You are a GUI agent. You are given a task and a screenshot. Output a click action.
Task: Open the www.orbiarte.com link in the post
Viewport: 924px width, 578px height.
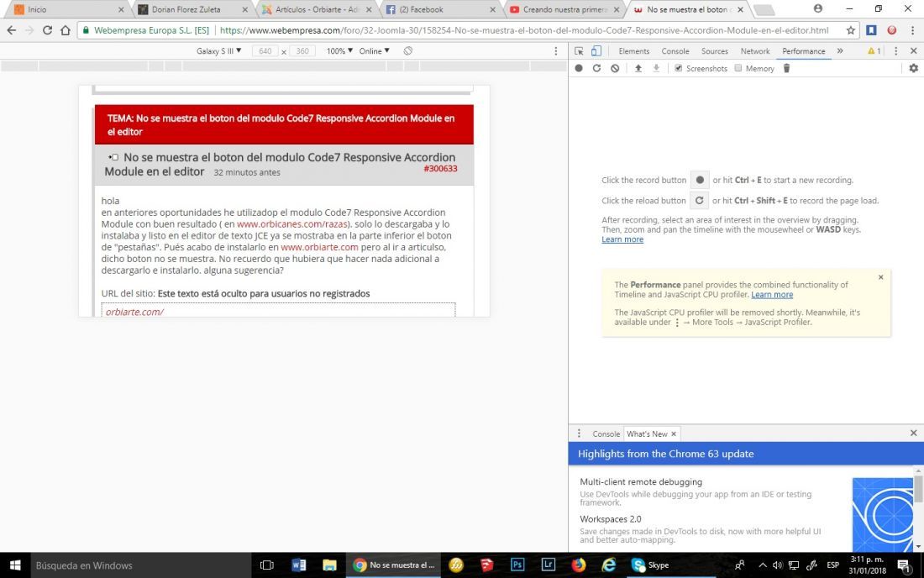[x=319, y=247]
